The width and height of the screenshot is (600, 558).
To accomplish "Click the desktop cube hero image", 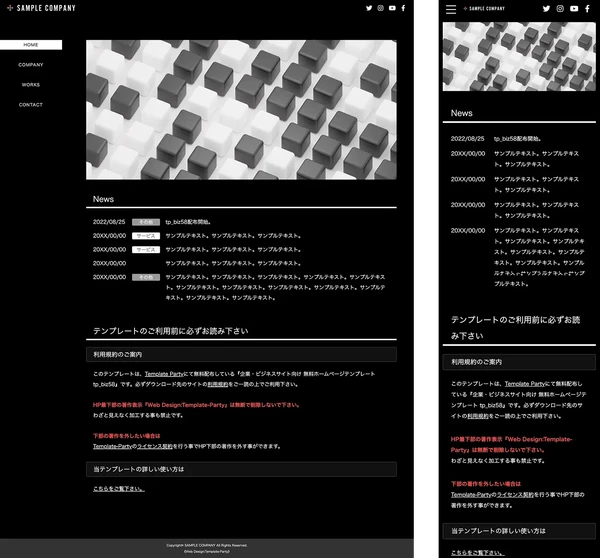I will coord(241,110).
